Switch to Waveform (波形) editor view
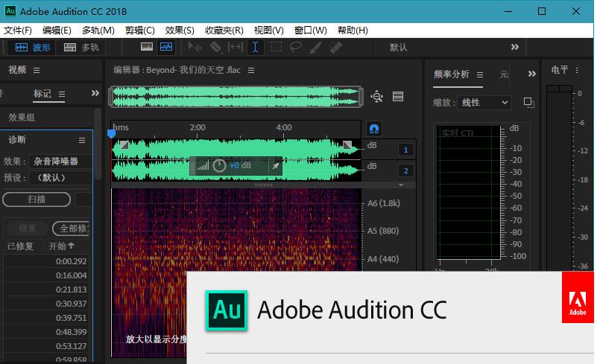 tap(32, 47)
